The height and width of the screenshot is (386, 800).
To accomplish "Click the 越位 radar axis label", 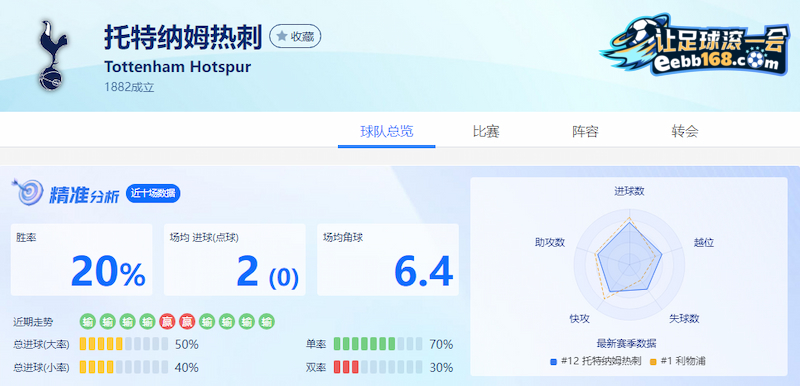I will tap(704, 243).
